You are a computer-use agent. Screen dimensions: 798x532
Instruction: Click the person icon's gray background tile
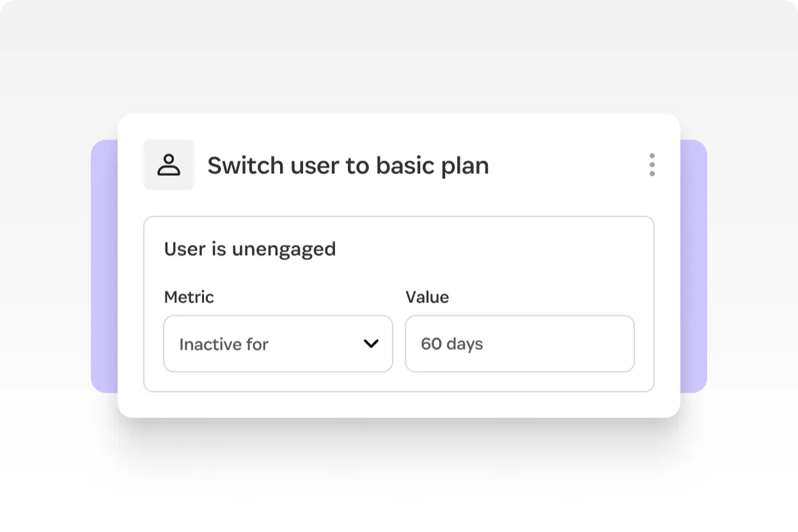click(168, 164)
